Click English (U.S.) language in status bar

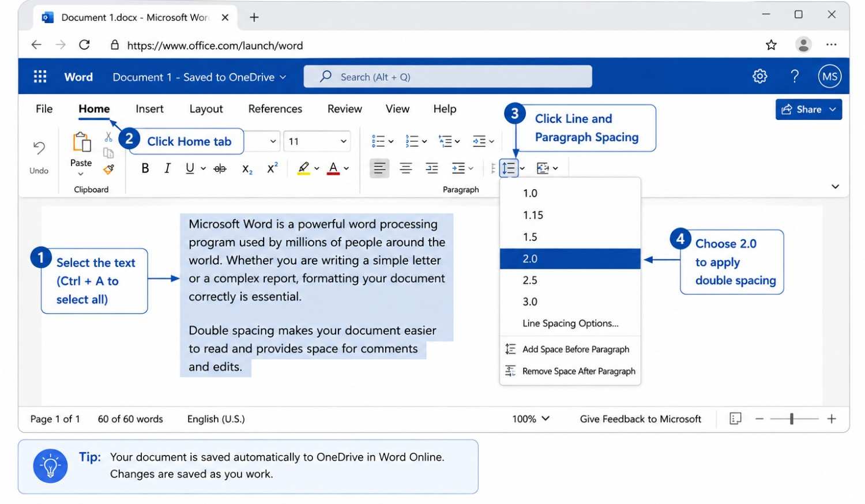pyautogui.click(x=216, y=419)
